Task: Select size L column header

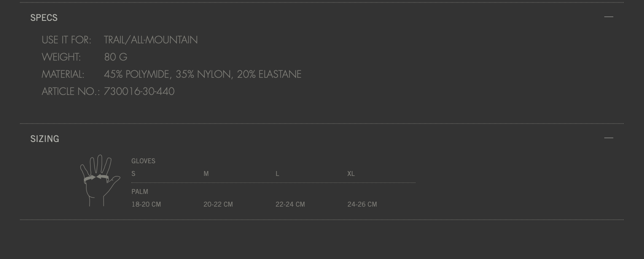Action: tap(277, 173)
